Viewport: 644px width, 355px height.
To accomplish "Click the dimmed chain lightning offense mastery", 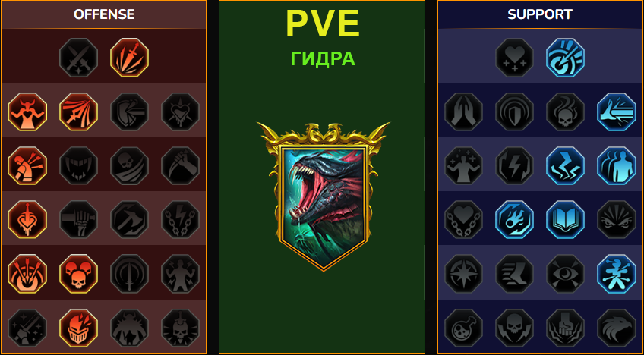I will click(180, 219).
